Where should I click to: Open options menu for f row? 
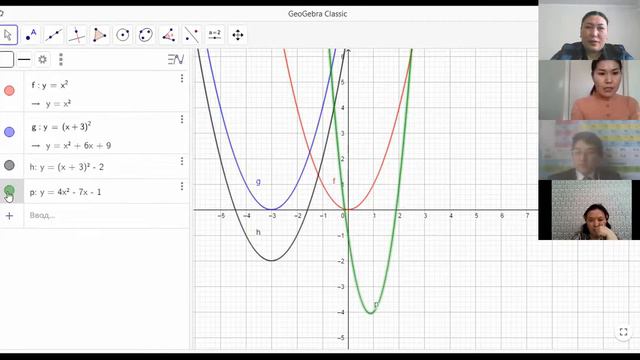(x=182, y=78)
